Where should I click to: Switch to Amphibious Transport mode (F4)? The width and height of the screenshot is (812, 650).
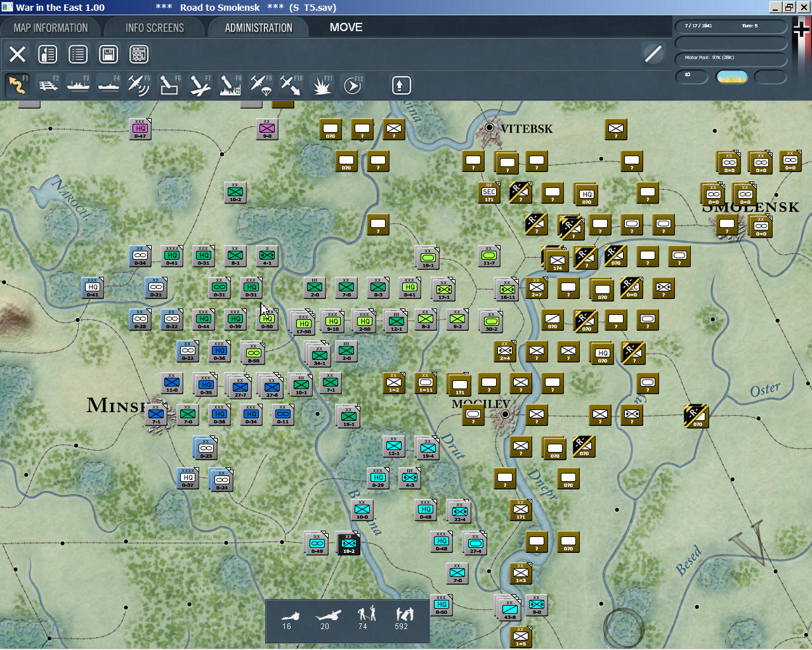coord(108,85)
